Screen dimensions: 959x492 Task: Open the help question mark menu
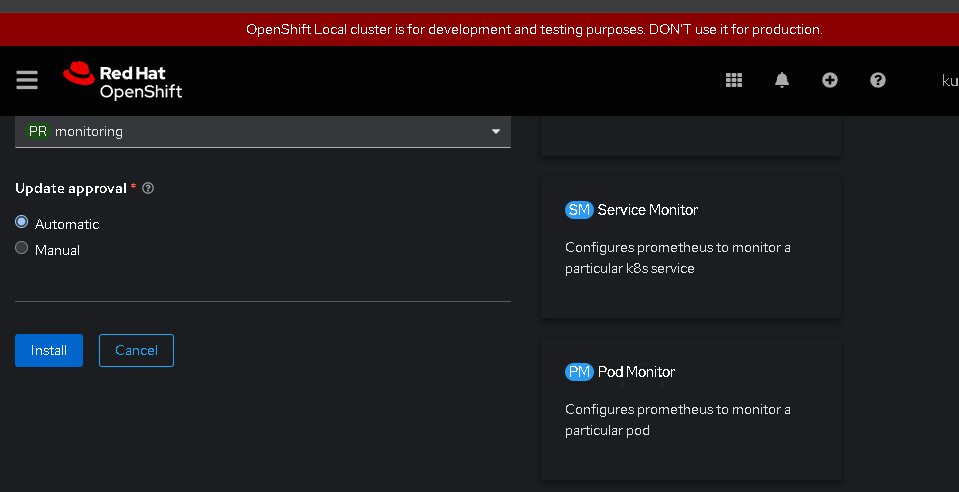tap(878, 80)
